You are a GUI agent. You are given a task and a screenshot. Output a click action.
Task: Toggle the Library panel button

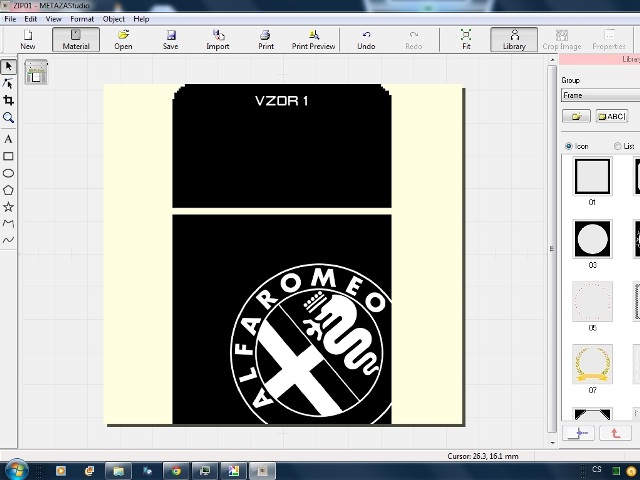tap(514, 40)
